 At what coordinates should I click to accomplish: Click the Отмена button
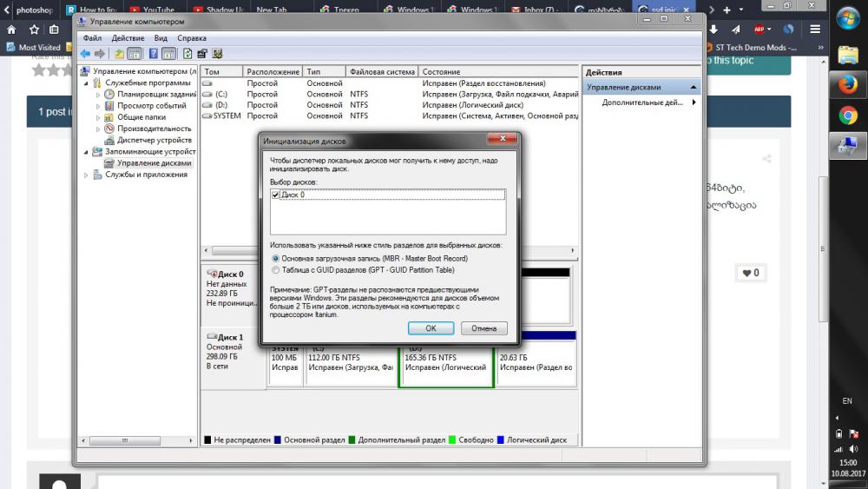coord(483,328)
